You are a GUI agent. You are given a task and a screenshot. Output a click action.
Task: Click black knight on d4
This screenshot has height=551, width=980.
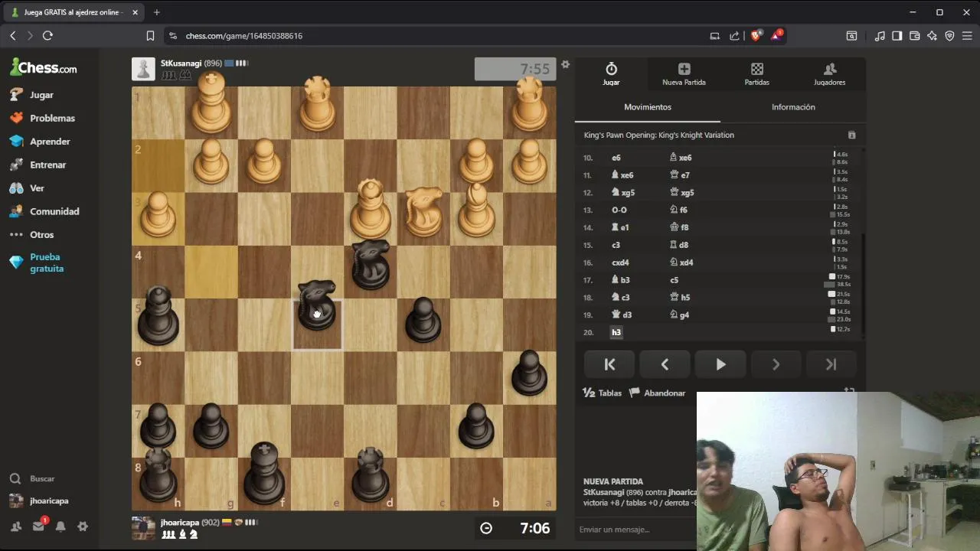click(371, 264)
